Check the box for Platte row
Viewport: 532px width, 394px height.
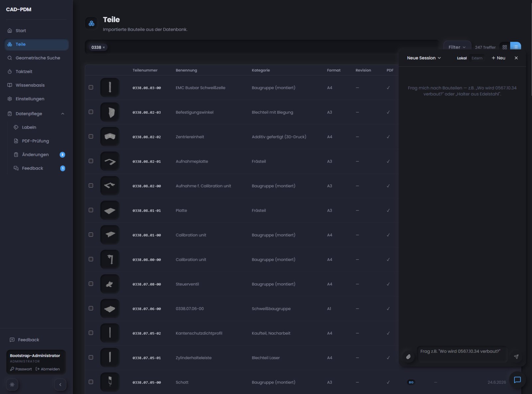point(91,210)
